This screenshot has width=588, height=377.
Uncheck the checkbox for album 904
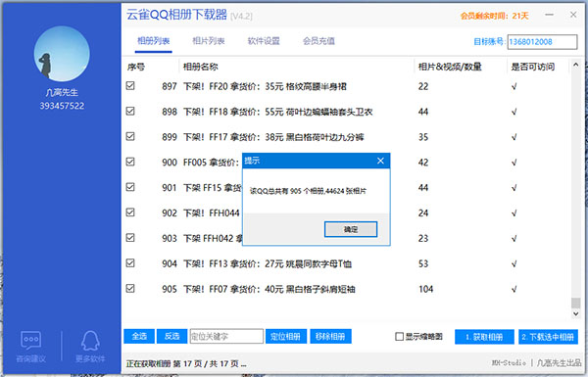130,263
